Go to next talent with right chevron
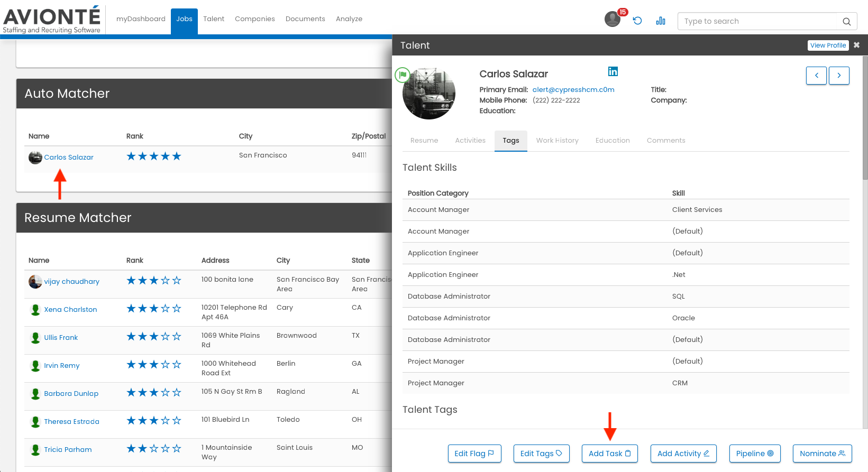This screenshot has height=472, width=868. (x=839, y=76)
